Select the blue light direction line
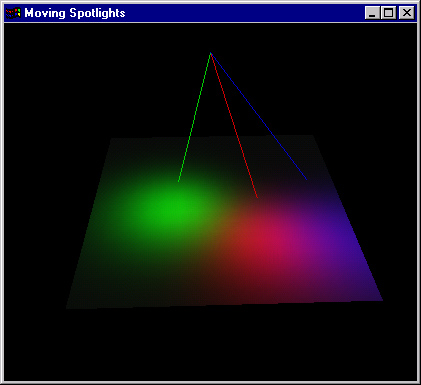421x385 pixels. click(x=259, y=116)
